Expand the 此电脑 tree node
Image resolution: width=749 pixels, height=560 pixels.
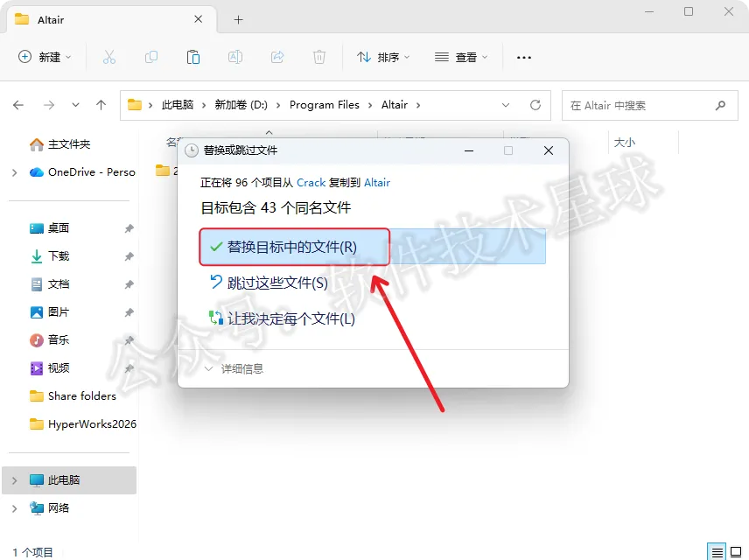pos(14,480)
